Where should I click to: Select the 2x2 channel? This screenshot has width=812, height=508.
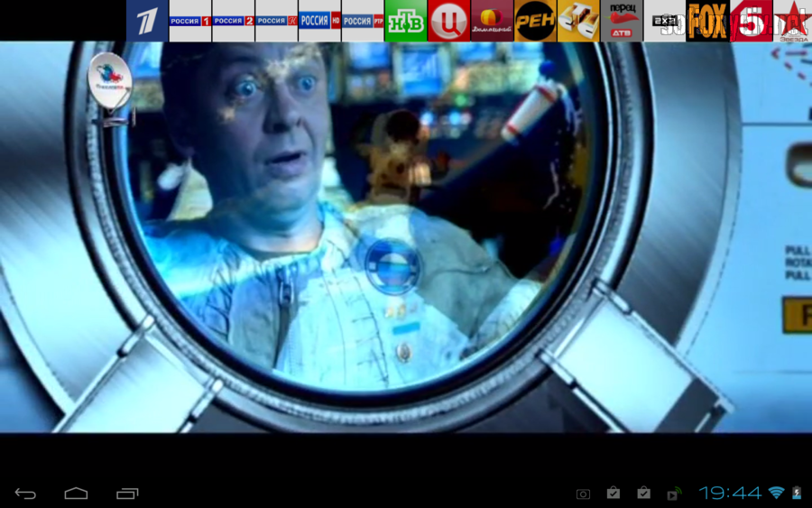click(x=664, y=21)
